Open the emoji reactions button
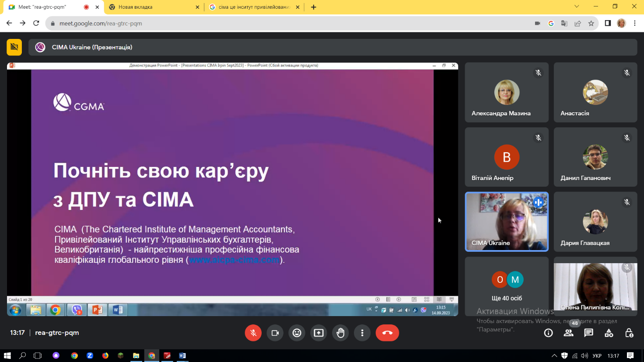 click(x=297, y=333)
